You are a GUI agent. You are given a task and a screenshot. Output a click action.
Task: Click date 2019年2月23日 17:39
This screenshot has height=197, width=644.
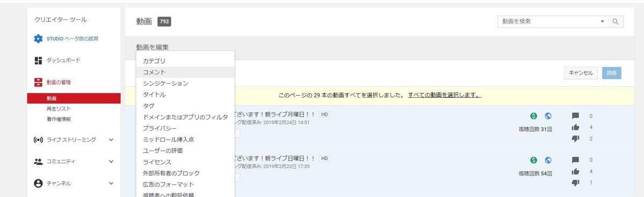(x=287, y=167)
